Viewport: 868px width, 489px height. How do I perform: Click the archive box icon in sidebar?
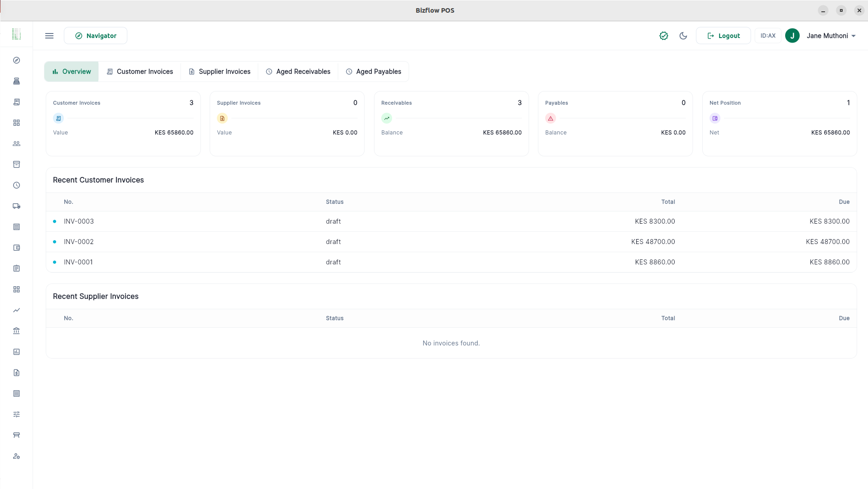click(x=16, y=164)
